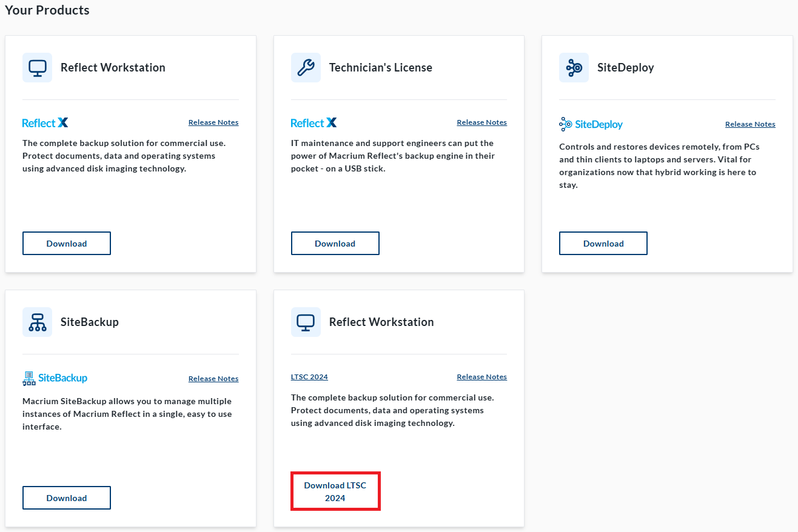Click the SiteDeploy gear-node icon
The height and width of the screenshot is (532, 798).
(x=574, y=67)
